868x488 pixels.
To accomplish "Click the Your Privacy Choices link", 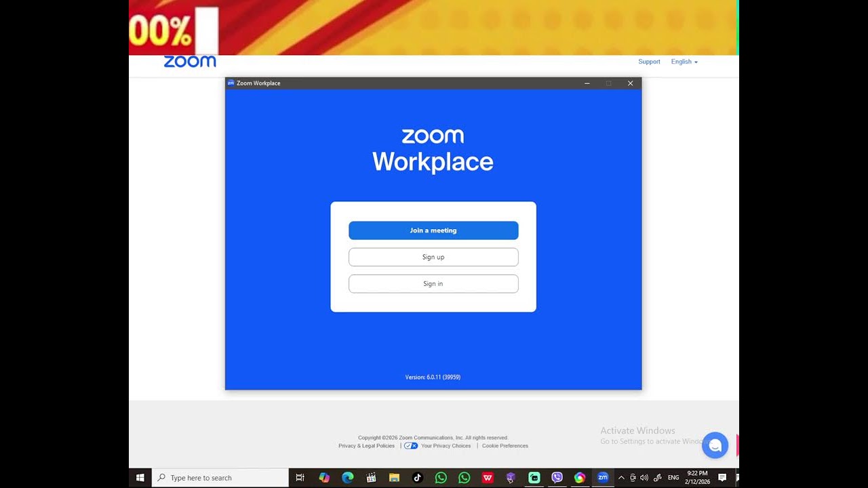I will pos(446,446).
